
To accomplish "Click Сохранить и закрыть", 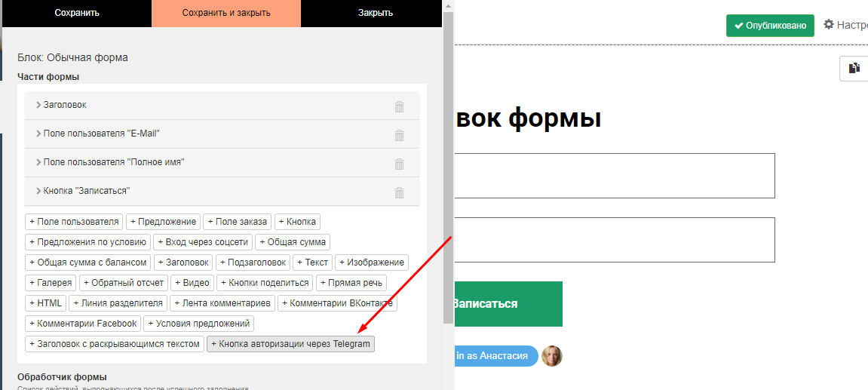I will click(x=226, y=13).
